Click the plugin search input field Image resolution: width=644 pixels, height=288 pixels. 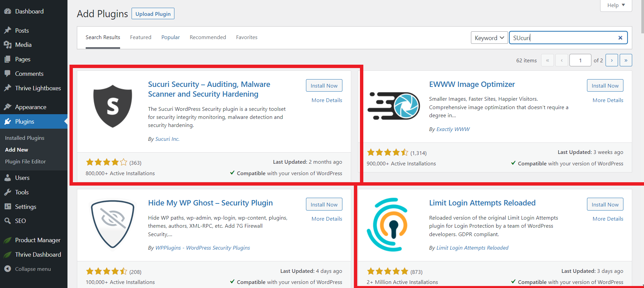click(568, 38)
